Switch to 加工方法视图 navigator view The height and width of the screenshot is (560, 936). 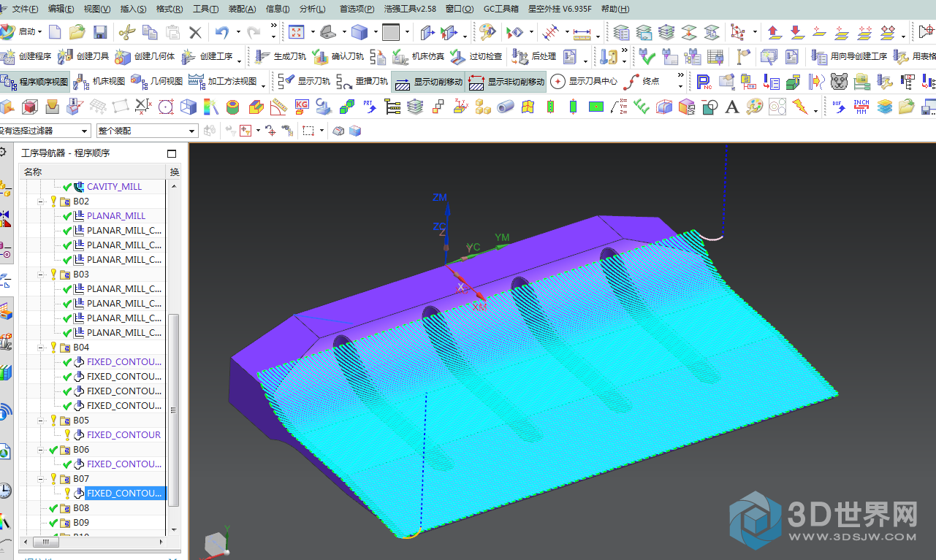[224, 82]
